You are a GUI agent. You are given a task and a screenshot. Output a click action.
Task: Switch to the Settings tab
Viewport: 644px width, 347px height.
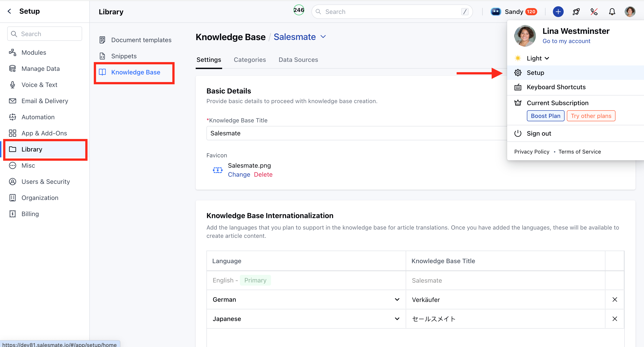pos(208,60)
